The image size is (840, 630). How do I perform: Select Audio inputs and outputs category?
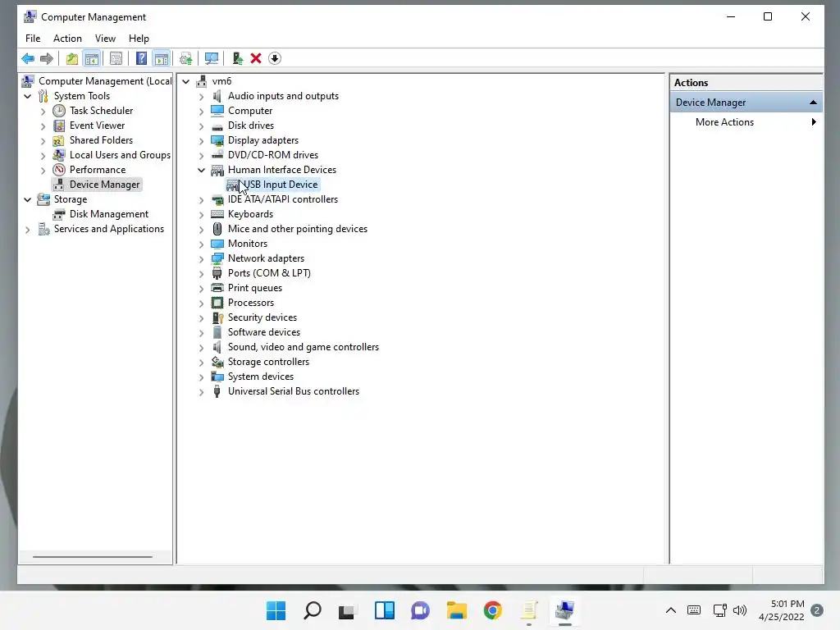[283, 96]
